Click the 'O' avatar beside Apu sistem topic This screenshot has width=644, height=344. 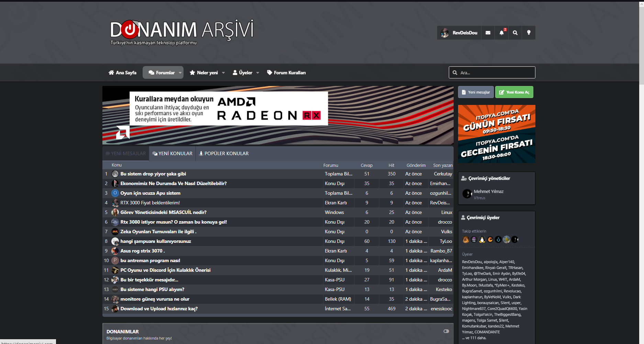[115, 193]
